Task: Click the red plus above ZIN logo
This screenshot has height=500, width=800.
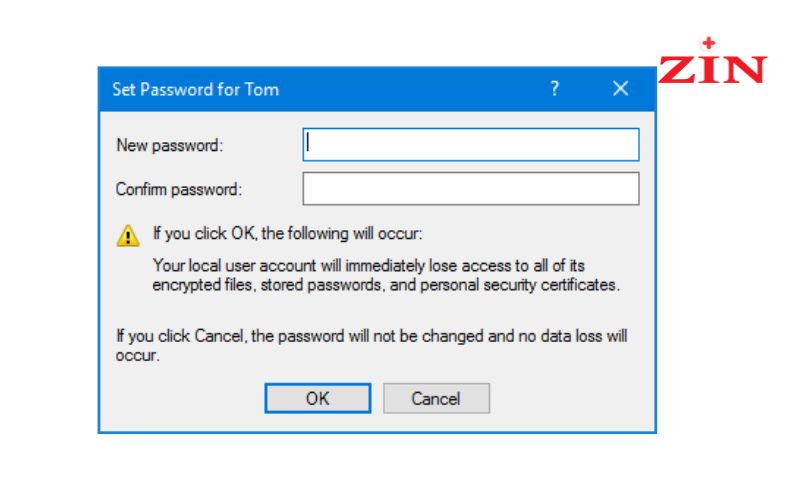Action: point(708,43)
